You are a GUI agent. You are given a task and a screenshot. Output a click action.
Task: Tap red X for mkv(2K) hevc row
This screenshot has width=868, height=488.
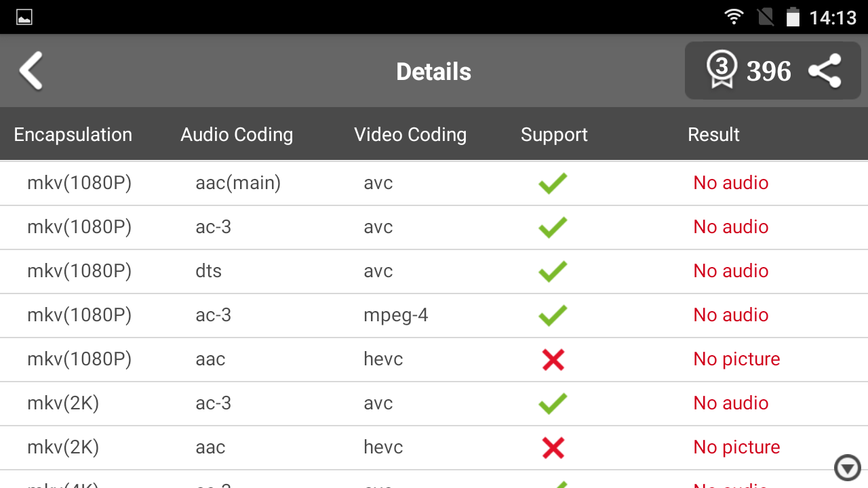tap(553, 447)
